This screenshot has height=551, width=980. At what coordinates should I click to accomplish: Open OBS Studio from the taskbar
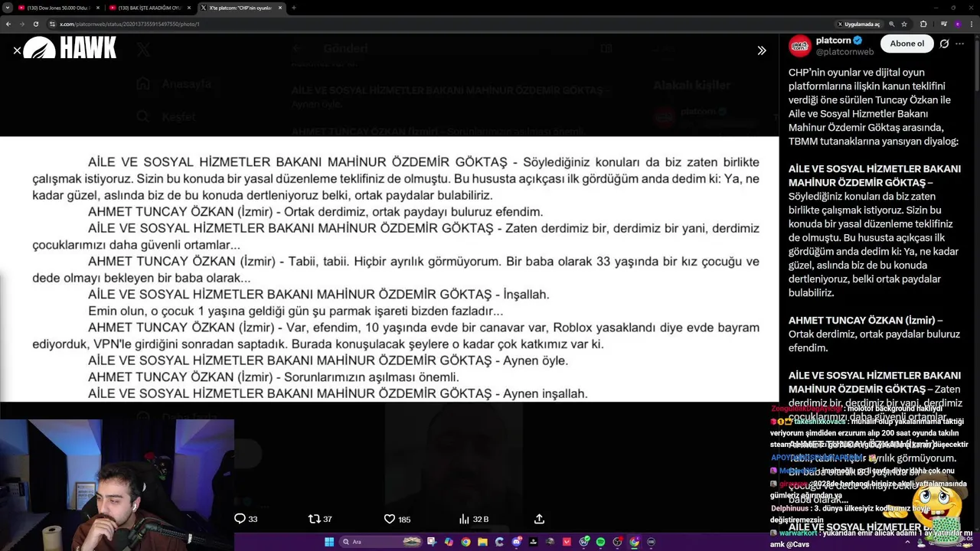point(618,542)
